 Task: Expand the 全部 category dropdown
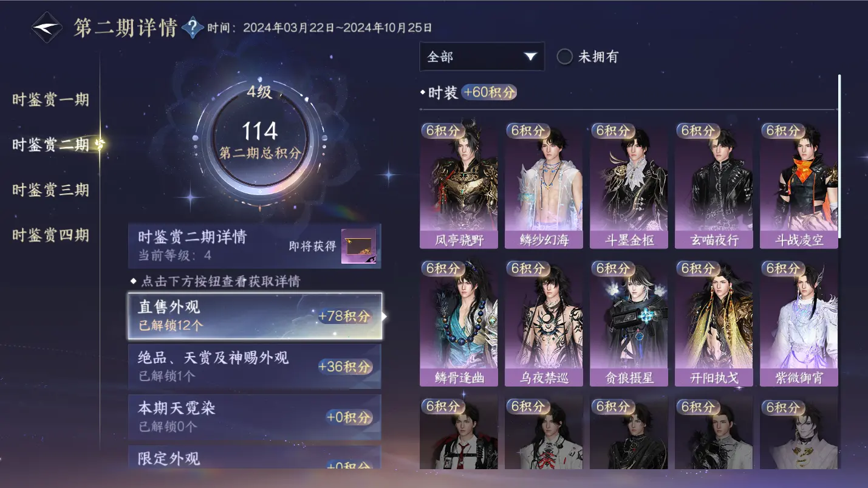coord(482,57)
